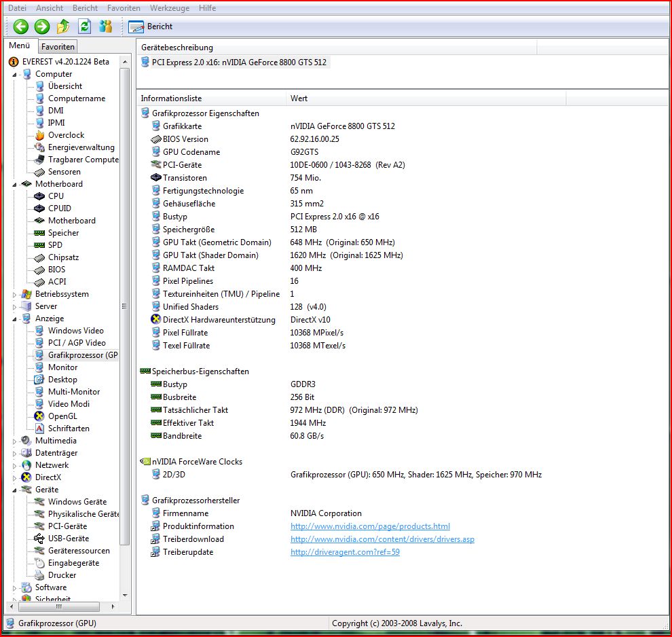Select the Übersicht tree item
The image size is (672, 637).
click(64, 86)
